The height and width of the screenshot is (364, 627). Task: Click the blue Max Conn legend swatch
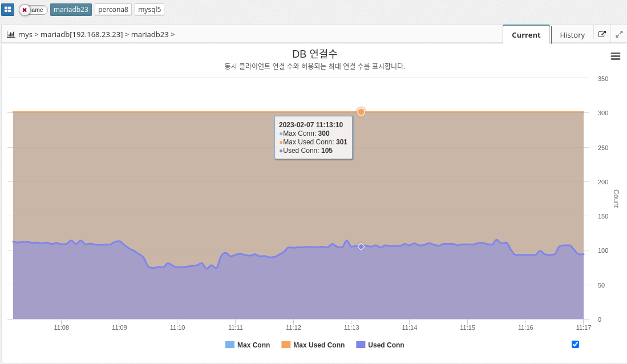click(x=230, y=345)
